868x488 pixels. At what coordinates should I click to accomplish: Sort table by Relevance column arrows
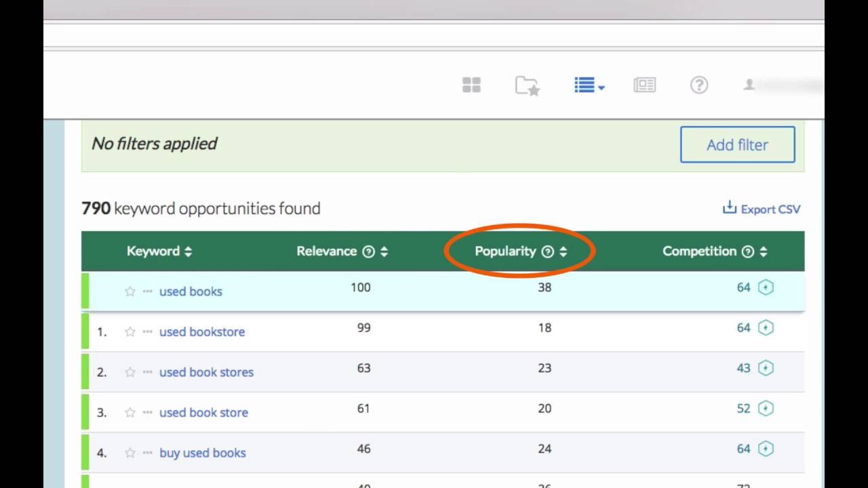384,251
